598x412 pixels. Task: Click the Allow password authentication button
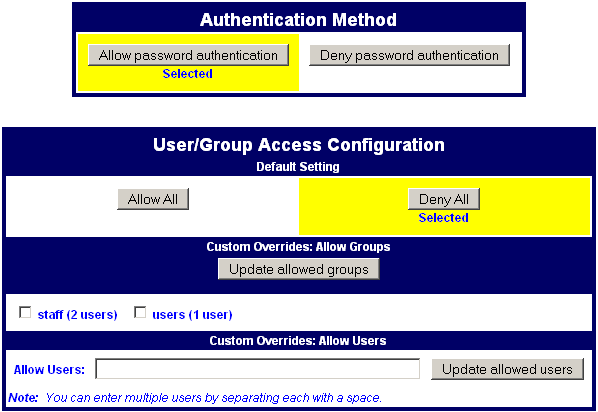pos(188,55)
